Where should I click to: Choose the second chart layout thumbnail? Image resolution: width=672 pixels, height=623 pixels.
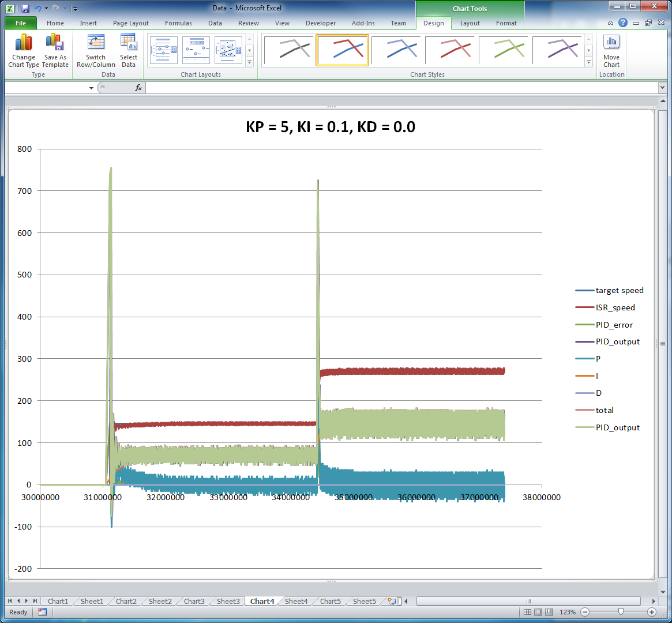tap(196, 51)
